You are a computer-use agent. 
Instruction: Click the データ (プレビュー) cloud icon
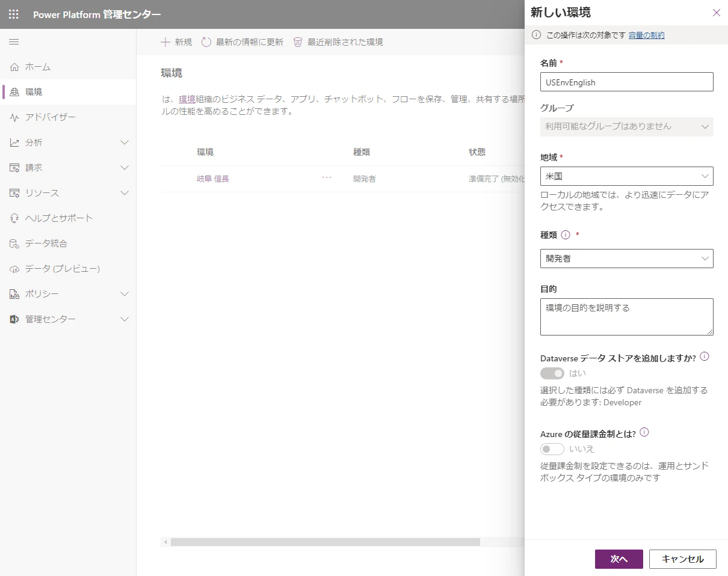[14, 269]
